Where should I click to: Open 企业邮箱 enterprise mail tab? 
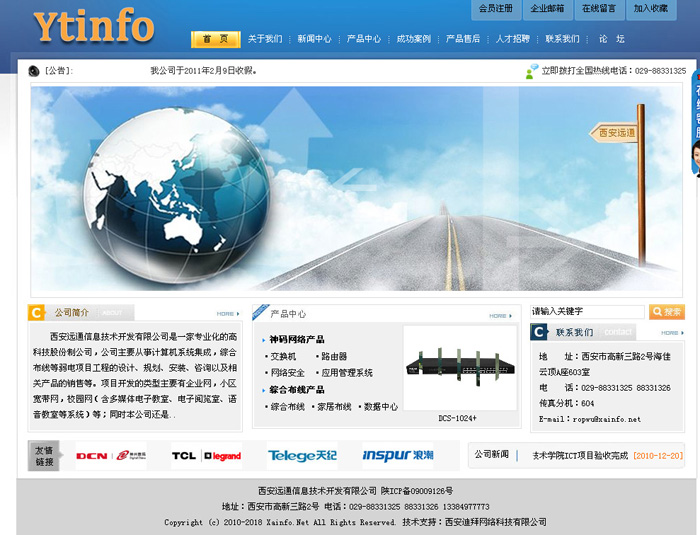(547, 9)
